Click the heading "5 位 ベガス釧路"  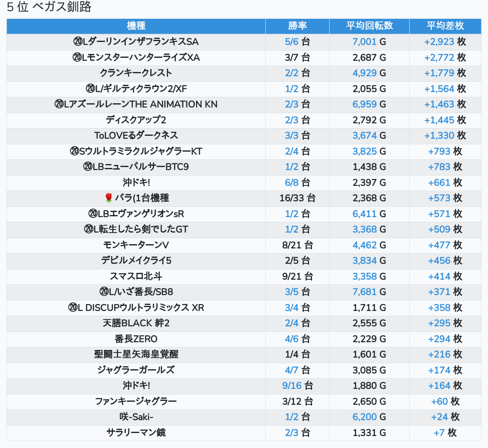(x=49, y=7)
